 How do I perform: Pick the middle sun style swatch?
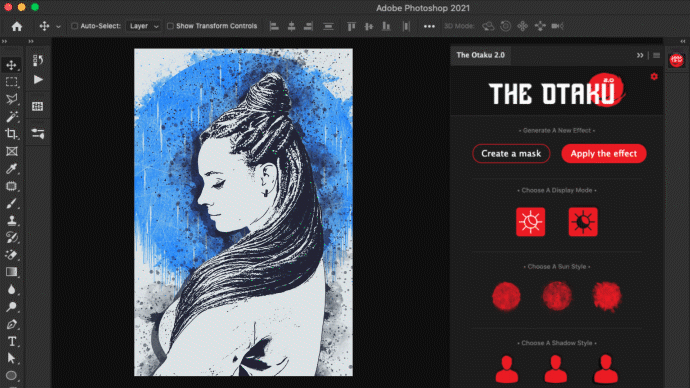[557, 296]
